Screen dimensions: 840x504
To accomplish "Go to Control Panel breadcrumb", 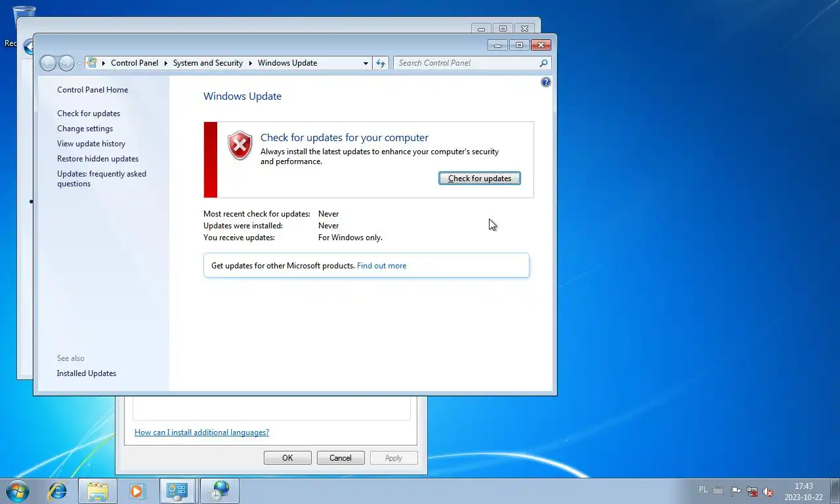I will click(135, 63).
